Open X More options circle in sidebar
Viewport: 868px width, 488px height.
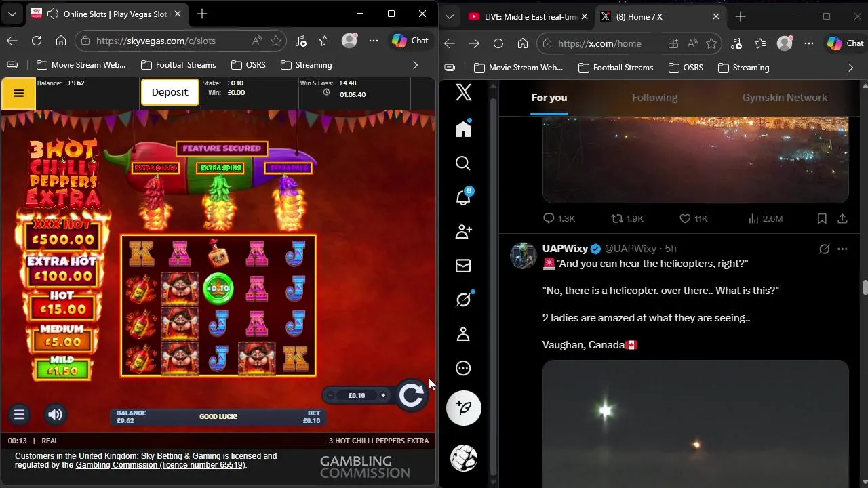pyautogui.click(x=463, y=368)
